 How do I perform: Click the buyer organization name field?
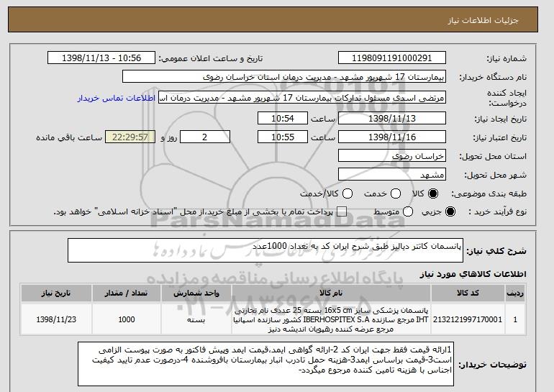click(284, 77)
